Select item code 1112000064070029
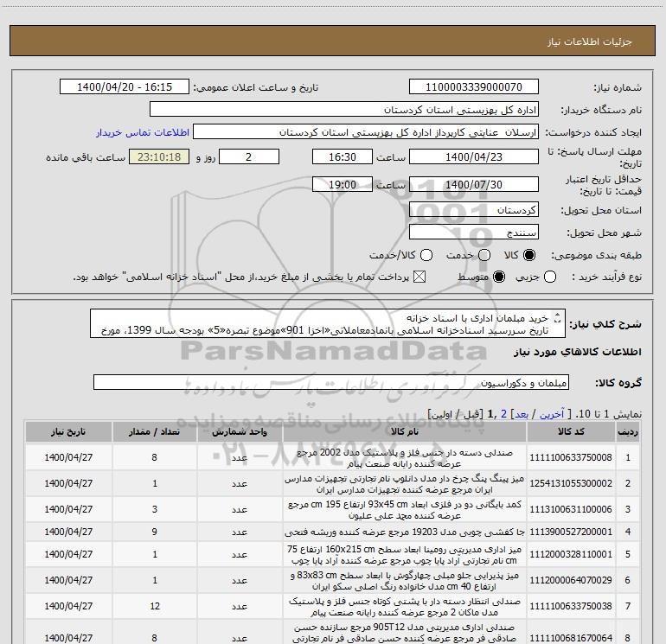This screenshot has width=666, height=644. click(571, 580)
